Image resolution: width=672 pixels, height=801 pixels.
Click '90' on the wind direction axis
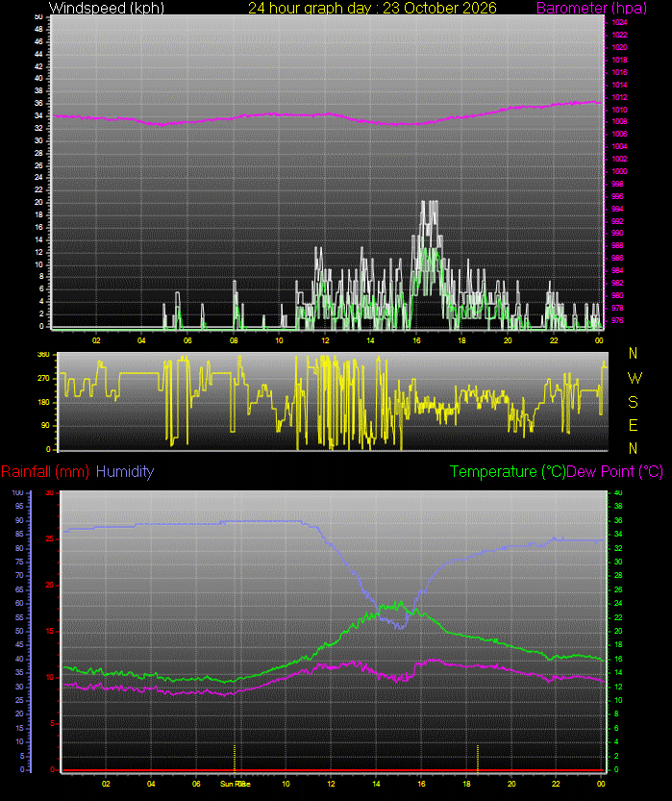[x=46, y=426]
